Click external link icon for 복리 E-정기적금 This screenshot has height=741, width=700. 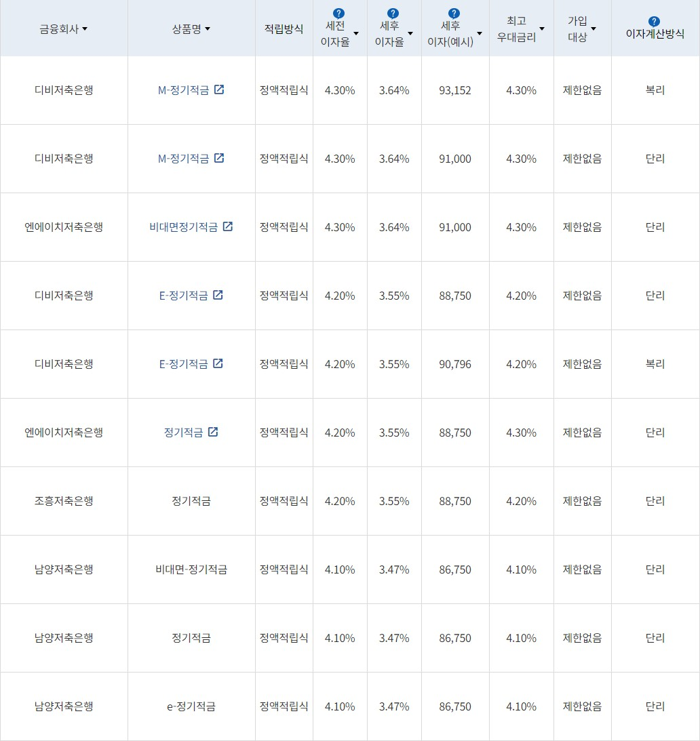click(218, 363)
